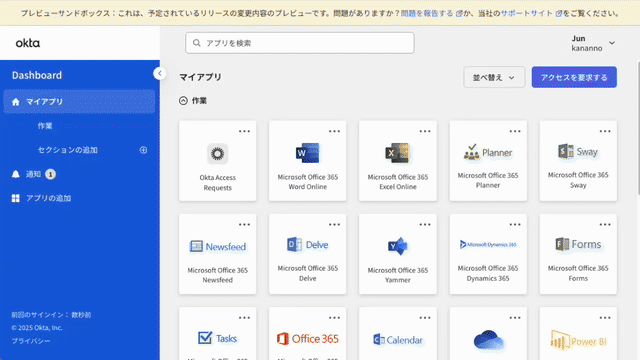Click the page vertical scrollbar
This screenshot has height=360, width=640.
click(x=638, y=129)
